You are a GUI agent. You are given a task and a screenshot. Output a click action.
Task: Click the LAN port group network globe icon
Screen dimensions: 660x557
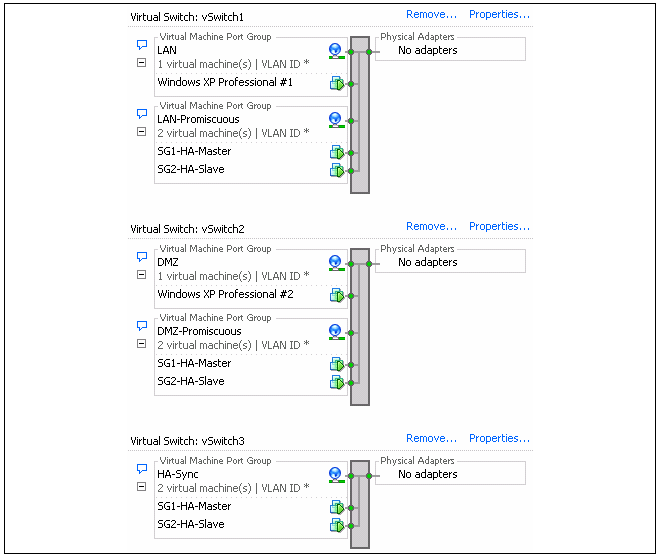click(336, 50)
